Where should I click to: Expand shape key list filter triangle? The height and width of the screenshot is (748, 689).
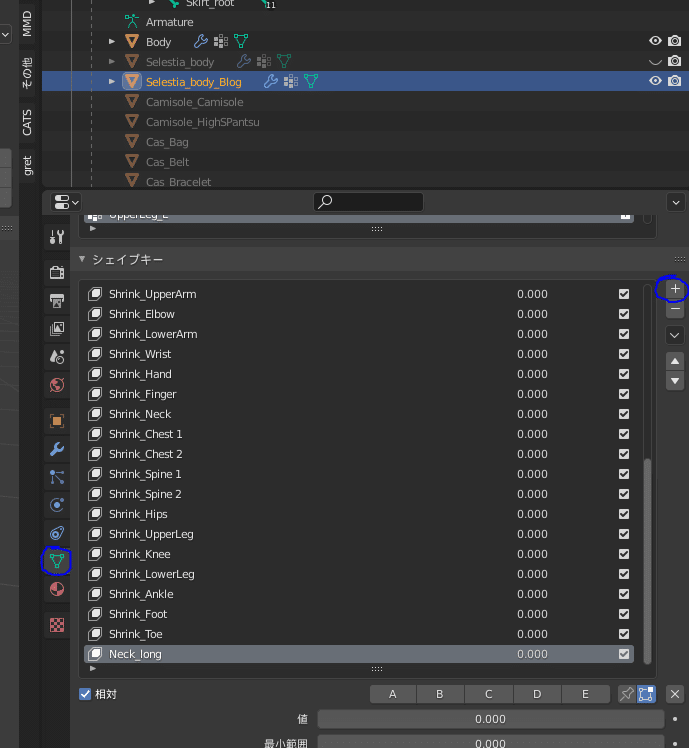point(93,668)
